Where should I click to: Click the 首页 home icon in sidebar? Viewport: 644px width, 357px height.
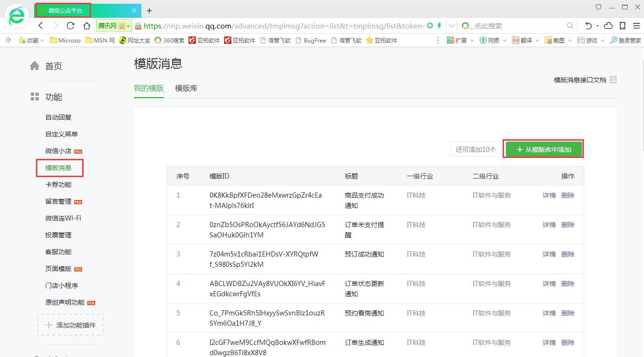point(35,66)
